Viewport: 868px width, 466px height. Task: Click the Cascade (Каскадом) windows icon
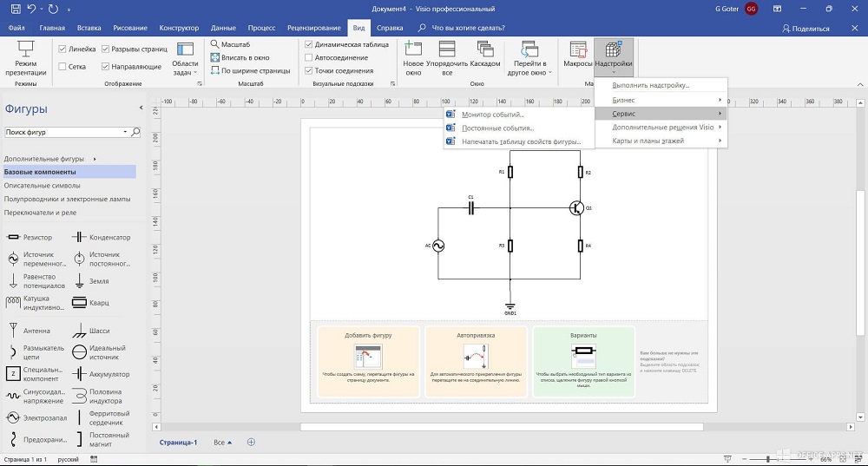click(x=485, y=50)
